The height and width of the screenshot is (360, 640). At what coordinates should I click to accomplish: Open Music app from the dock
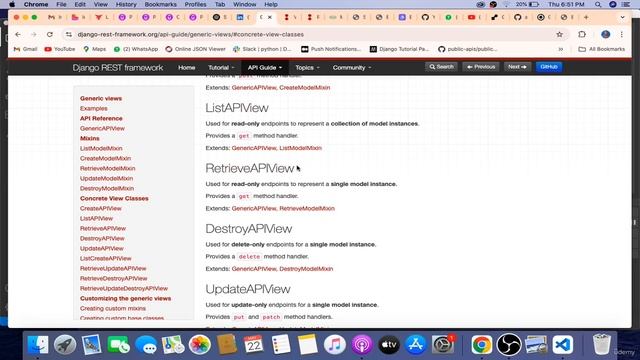pyautogui.click(x=335, y=345)
